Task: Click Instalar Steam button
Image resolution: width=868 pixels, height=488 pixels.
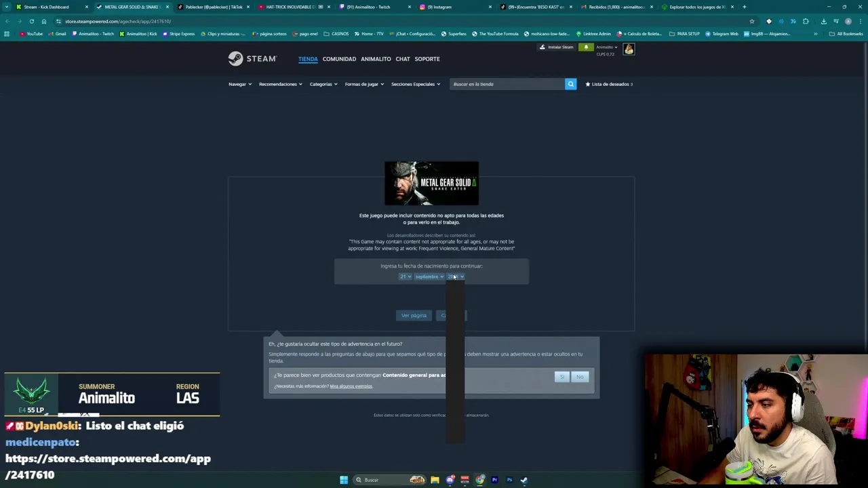Action: tap(556, 47)
